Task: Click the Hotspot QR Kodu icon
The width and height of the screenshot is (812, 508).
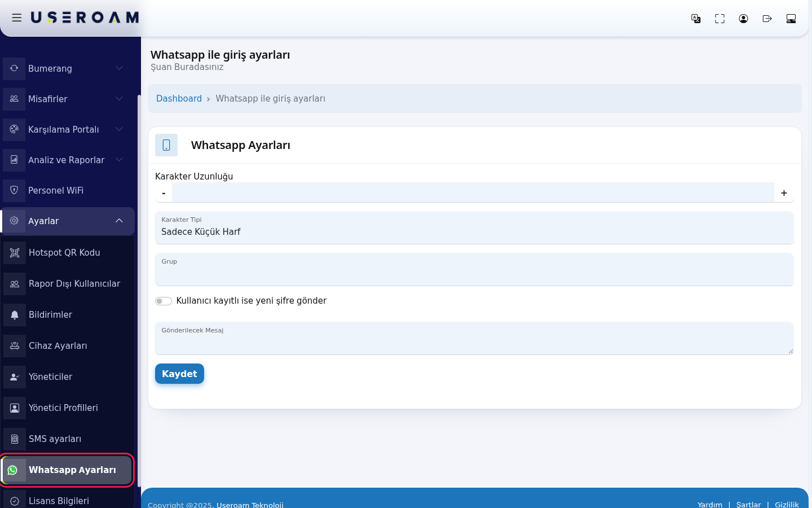Action: tap(15, 253)
